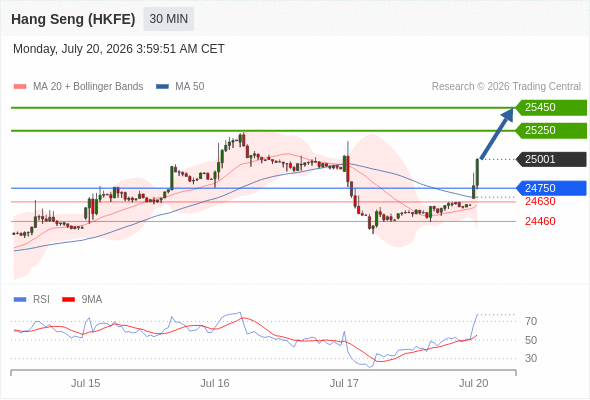Image resolution: width=590 pixels, height=400 pixels.
Task: Click the blue 24750 pivot price tag
Action: 551,188
